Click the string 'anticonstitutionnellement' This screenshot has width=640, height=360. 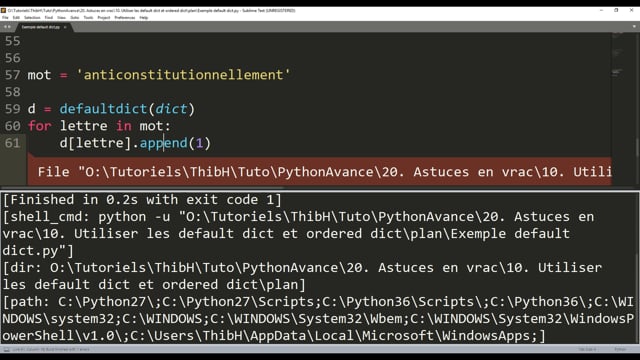tap(183, 75)
